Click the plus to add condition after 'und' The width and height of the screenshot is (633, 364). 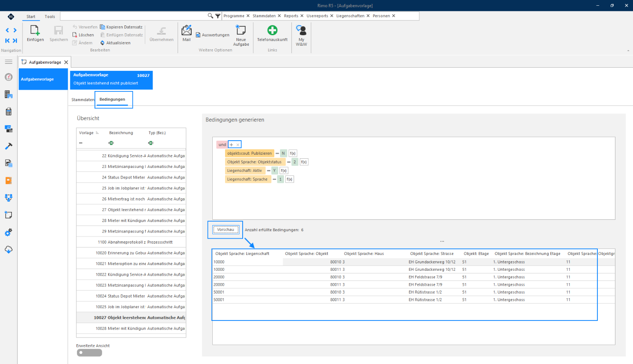[x=231, y=145]
